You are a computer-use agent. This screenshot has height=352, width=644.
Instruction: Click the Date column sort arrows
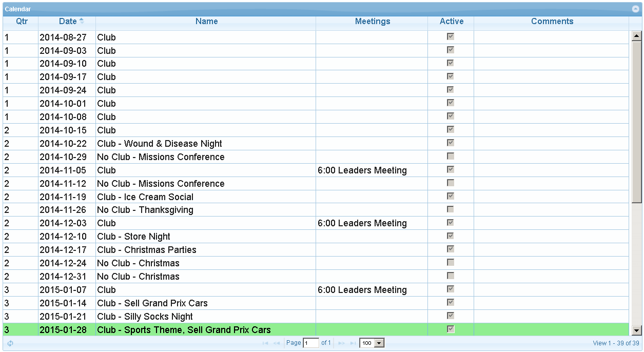pos(82,21)
